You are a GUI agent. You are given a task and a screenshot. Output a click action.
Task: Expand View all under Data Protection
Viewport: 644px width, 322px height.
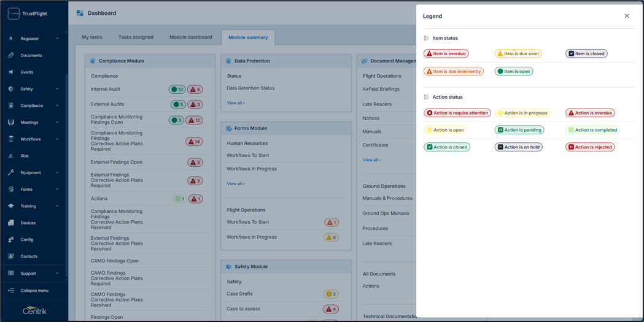coord(236,103)
